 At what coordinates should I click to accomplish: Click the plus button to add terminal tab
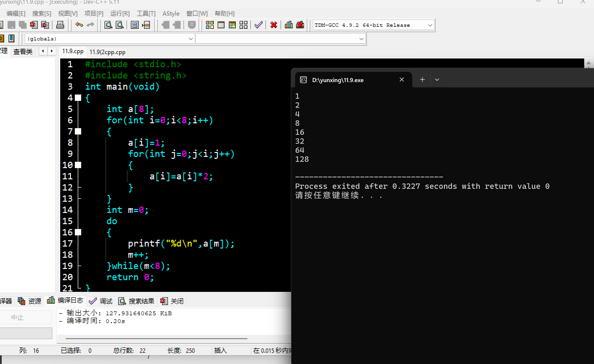point(422,80)
